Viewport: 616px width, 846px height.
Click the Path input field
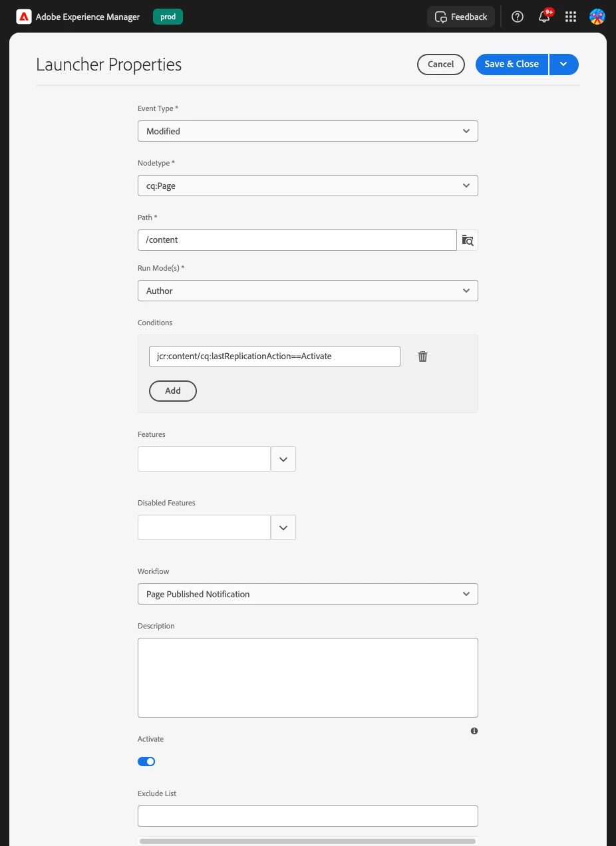point(297,240)
